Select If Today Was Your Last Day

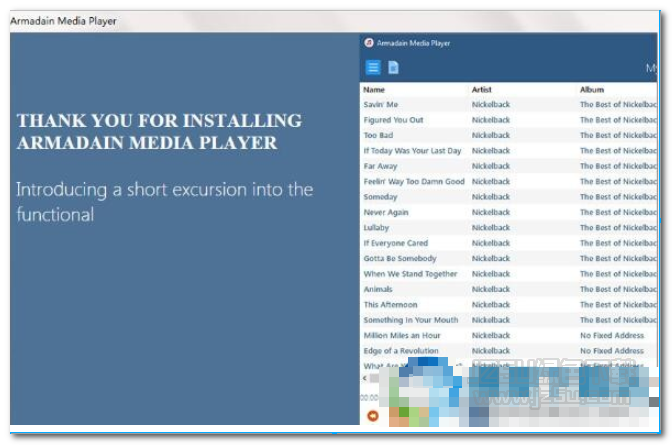point(412,150)
